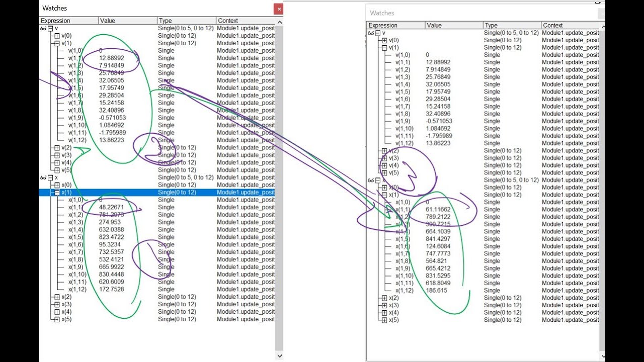The width and height of the screenshot is (644, 362).
Task: Select value 12.88992 in left window
Action: [112, 58]
